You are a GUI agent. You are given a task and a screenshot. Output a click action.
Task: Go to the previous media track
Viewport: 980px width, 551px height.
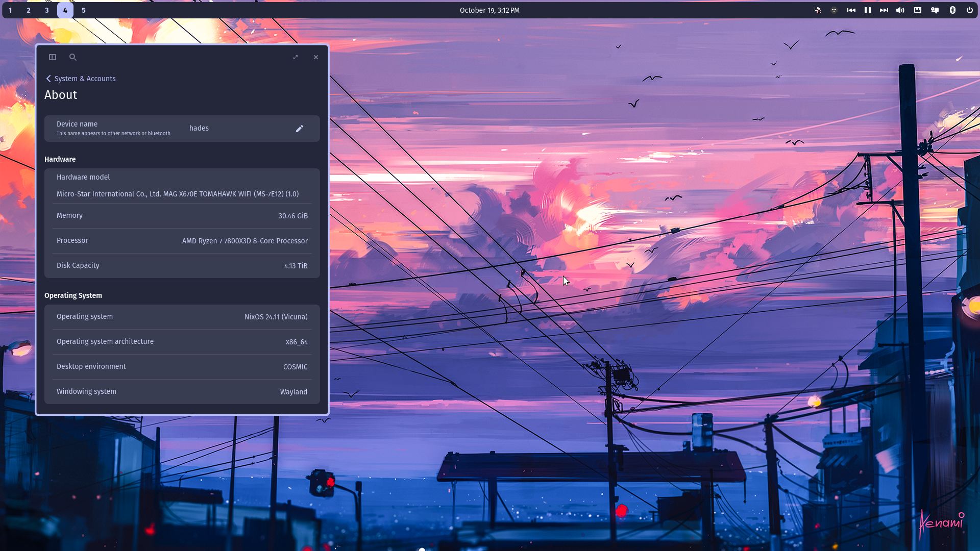coord(851,10)
